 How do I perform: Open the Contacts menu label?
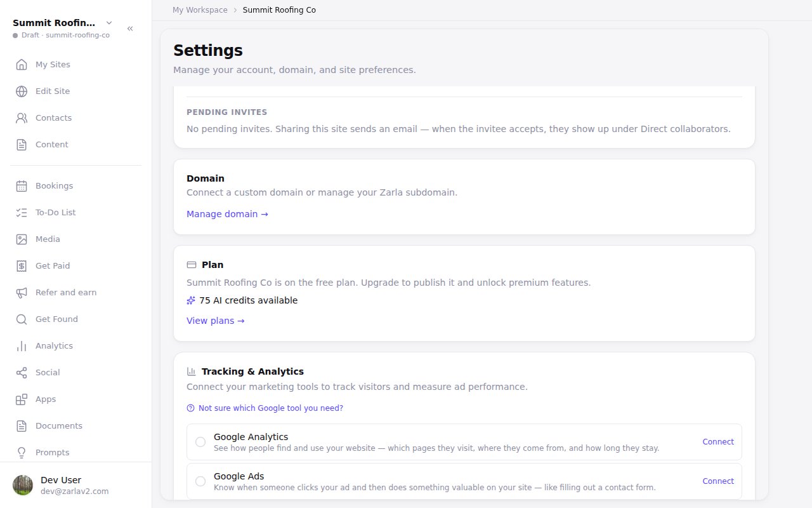click(53, 118)
